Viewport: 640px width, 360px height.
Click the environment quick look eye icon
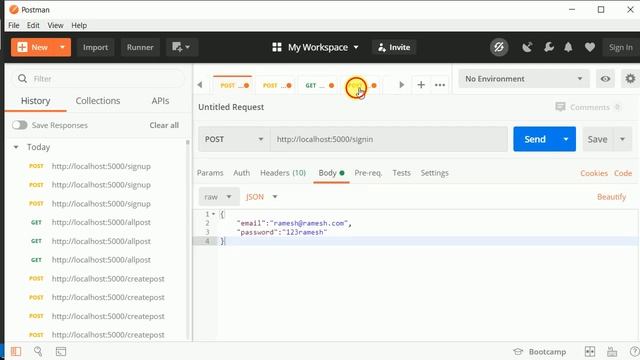[x=605, y=79]
